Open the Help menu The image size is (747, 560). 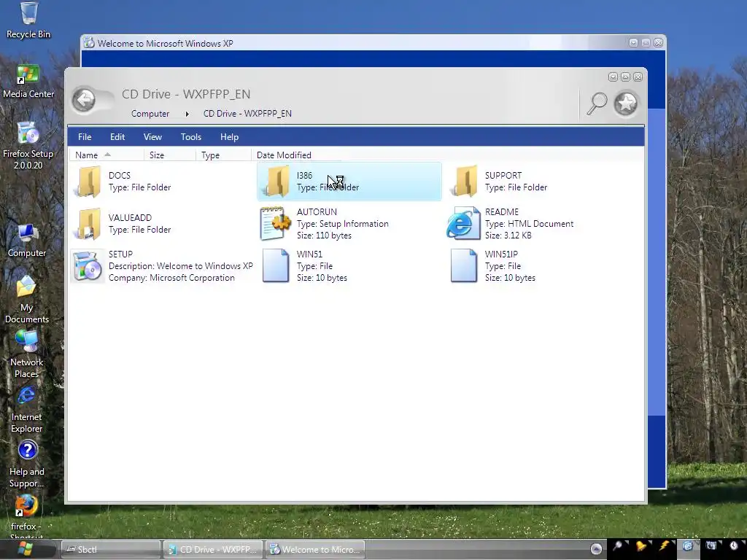[229, 137]
